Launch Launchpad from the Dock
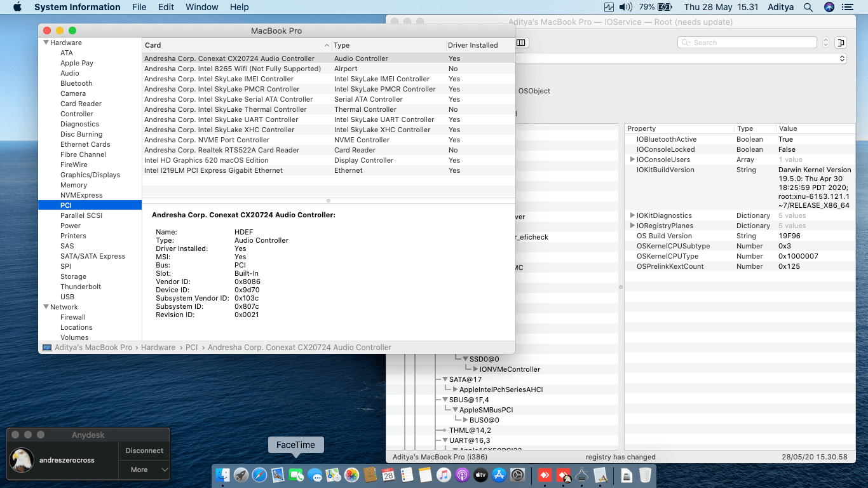 pyautogui.click(x=241, y=475)
